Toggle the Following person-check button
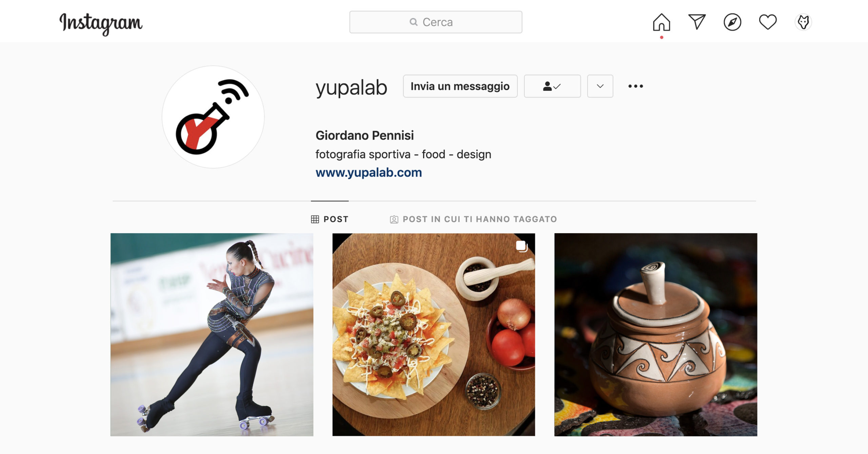 (552, 86)
